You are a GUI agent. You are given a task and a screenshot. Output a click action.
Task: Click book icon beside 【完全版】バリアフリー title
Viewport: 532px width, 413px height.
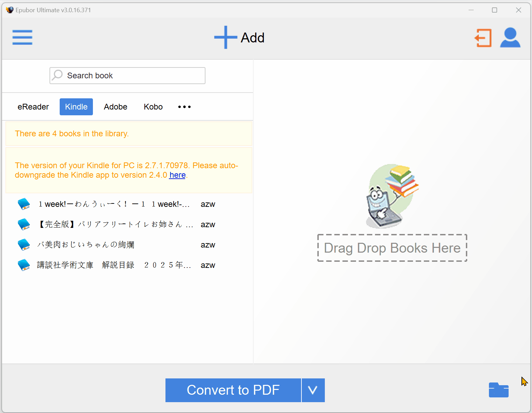(x=24, y=224)
